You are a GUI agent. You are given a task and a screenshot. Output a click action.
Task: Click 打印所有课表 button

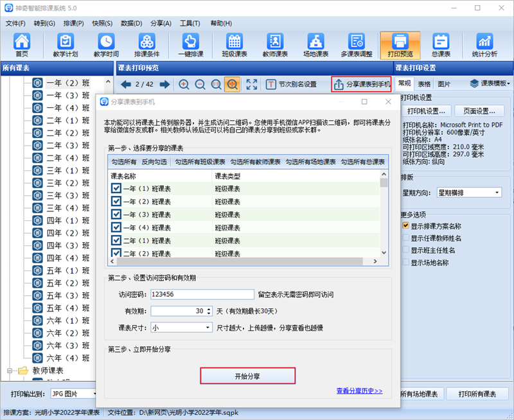tap(477, 394)
